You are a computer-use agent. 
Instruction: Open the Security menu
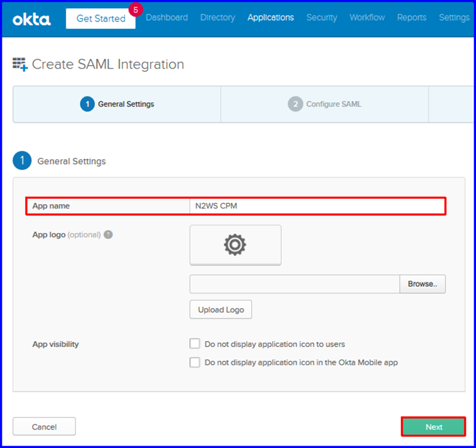click(x=322, y=18)
